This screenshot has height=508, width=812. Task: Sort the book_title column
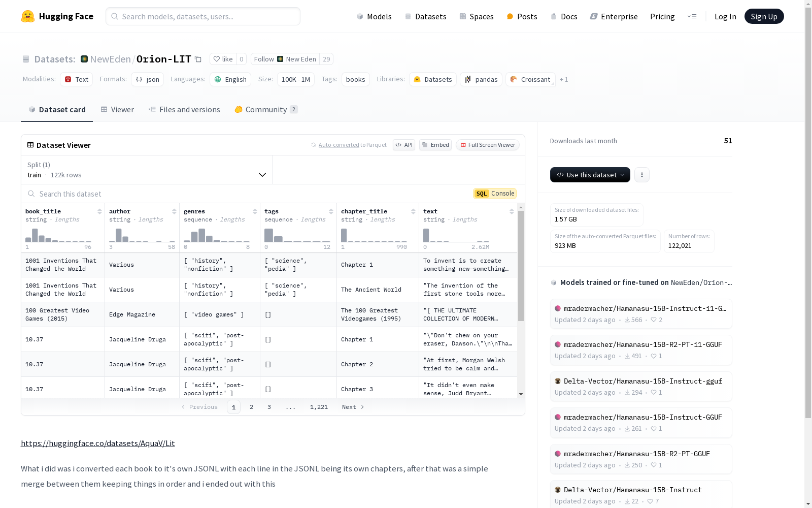99,211
